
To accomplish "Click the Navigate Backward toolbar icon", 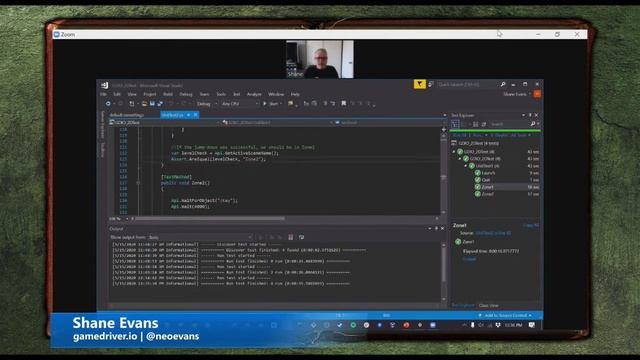I will pyautogui.click(x=108, y=104).
